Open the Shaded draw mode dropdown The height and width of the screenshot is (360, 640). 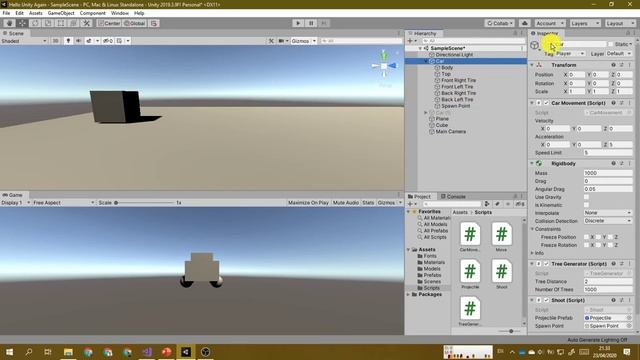coord(24,41)
